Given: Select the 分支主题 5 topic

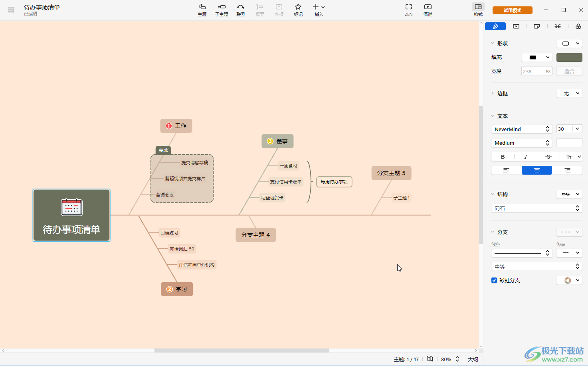Looking at the screenshot, I should click(391, 173).
